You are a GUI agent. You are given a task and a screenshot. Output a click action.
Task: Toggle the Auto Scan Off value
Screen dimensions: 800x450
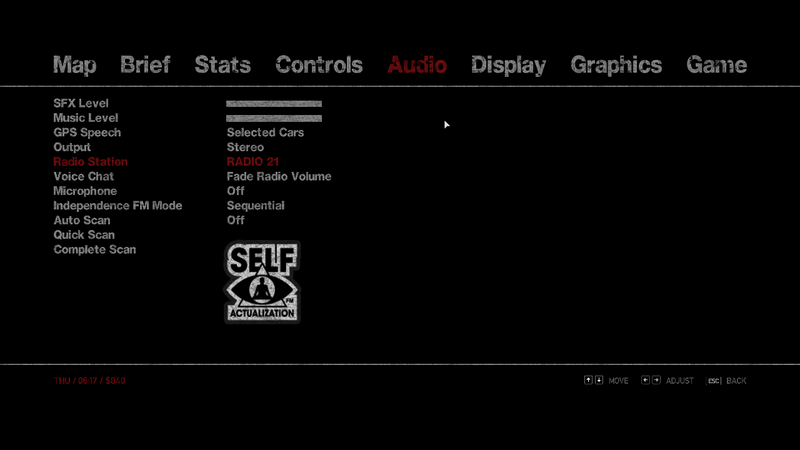(x=236, y=220)
